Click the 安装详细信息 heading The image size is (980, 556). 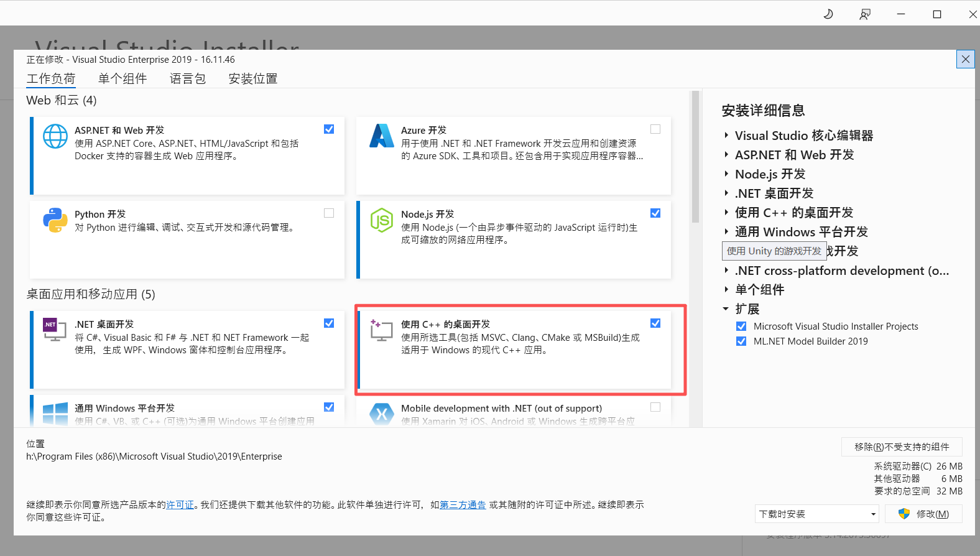click(763, 111)
